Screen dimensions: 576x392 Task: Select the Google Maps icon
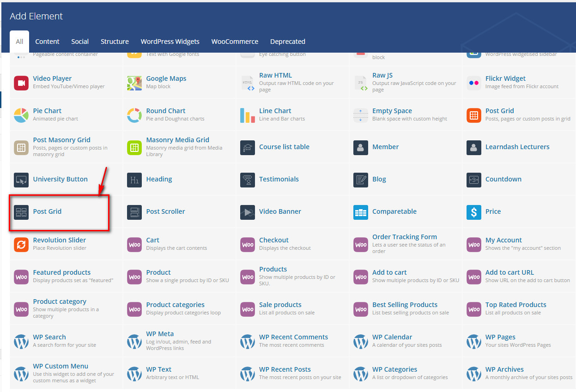134,83
